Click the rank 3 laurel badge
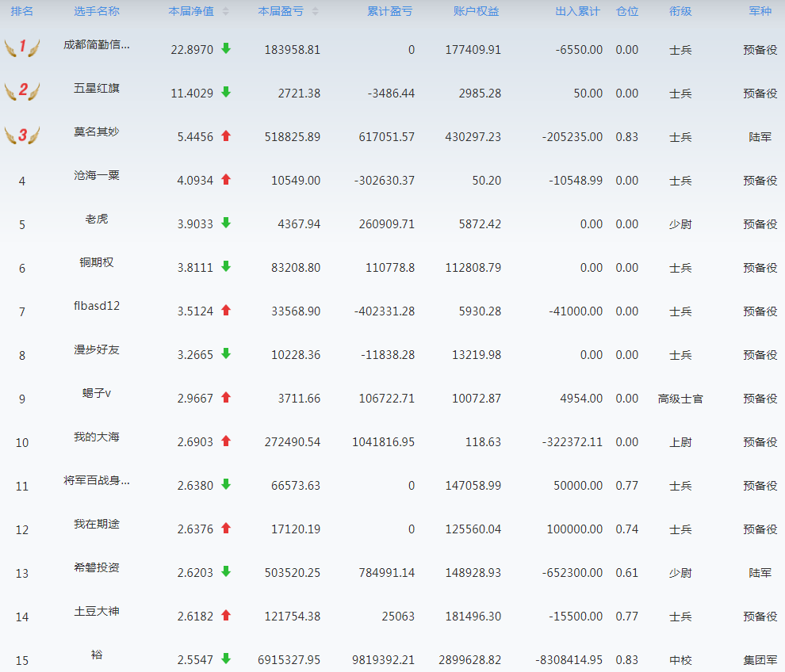 pos(22,135)
